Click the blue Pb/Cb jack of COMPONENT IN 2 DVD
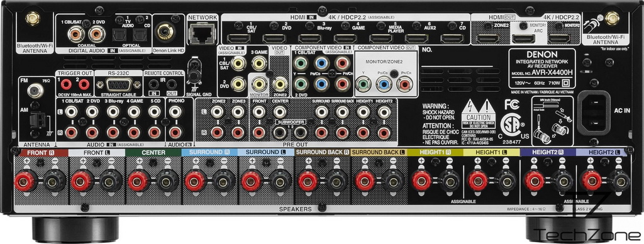Image resolution: width=644 pixels, height=244 pixels. coord(321,84)
